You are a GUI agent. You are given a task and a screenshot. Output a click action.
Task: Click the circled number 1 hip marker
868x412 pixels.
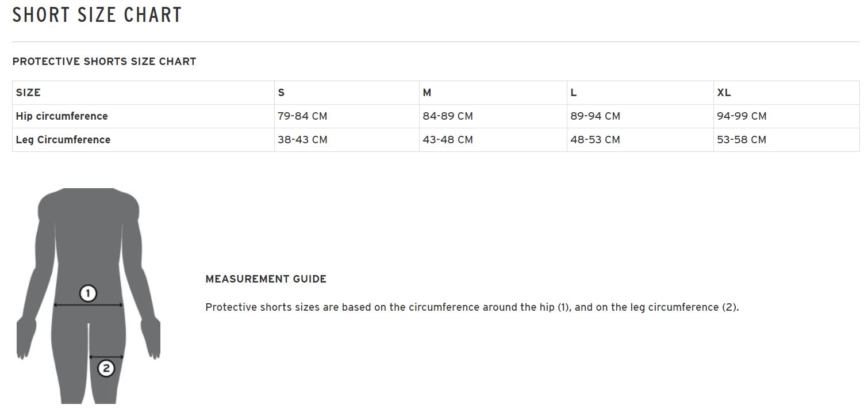point(87,294)
